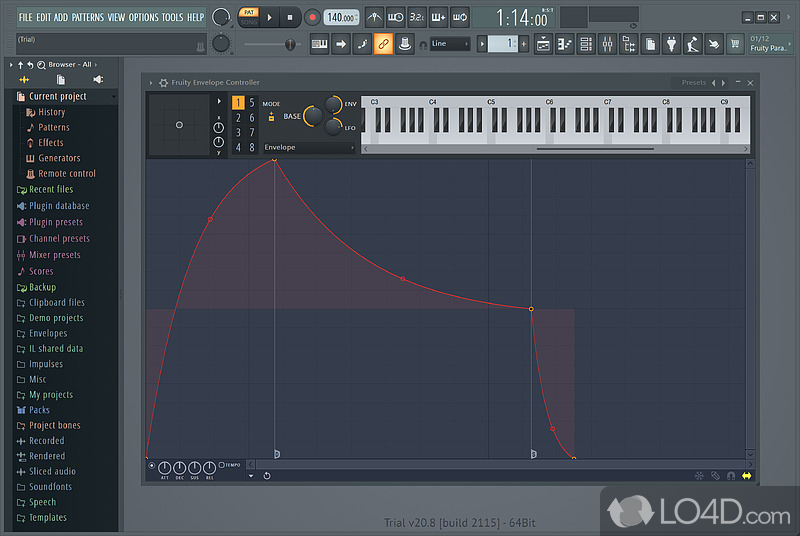Open Fruity Envelope Controller gear settings
This screenshot has width=800, height=536.
[163, 83]
